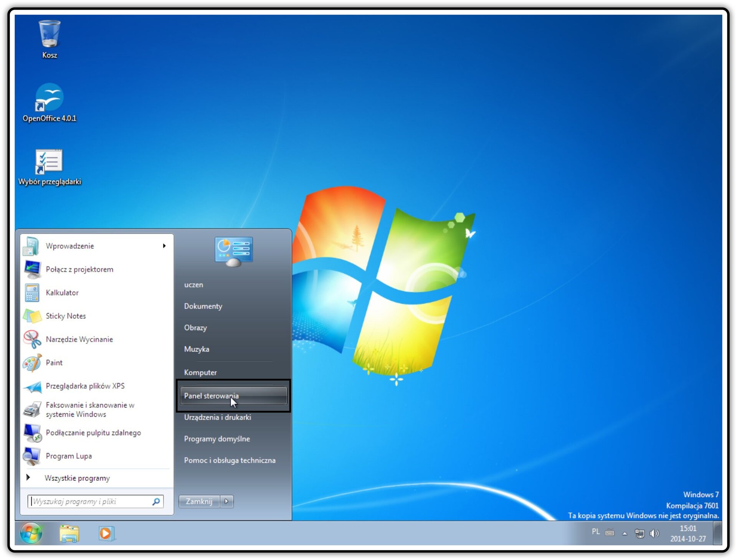This screenshot has width=737, height=560.
Task: Open the Kosz recycle bin icon
Action: click(x=50, y=38)
